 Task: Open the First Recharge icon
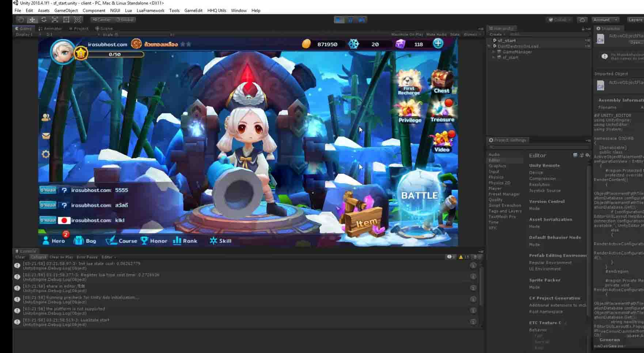pyautogui.click(x=409, y=83)
